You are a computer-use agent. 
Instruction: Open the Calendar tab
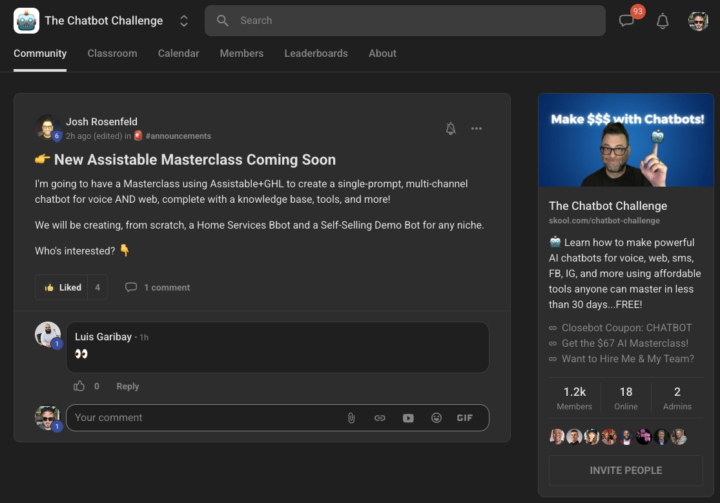click(178, 53)
